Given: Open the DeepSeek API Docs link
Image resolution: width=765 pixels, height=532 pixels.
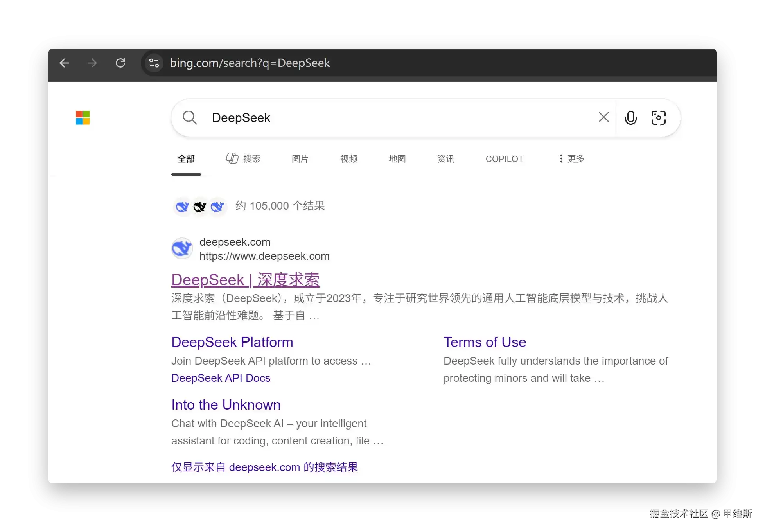Looking at the screenshot, I should click(x=221, y=378).
